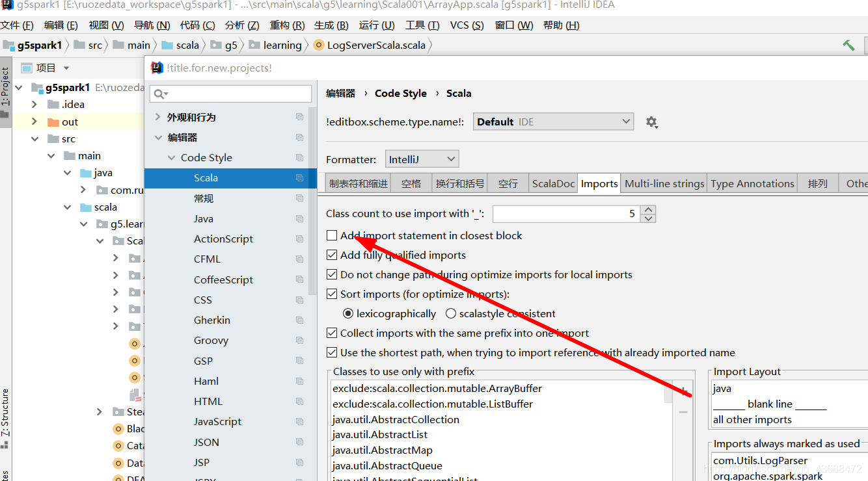Click the copy icon beside Groovy row
This screenshot has width=868, height=481.
(299, 340)
